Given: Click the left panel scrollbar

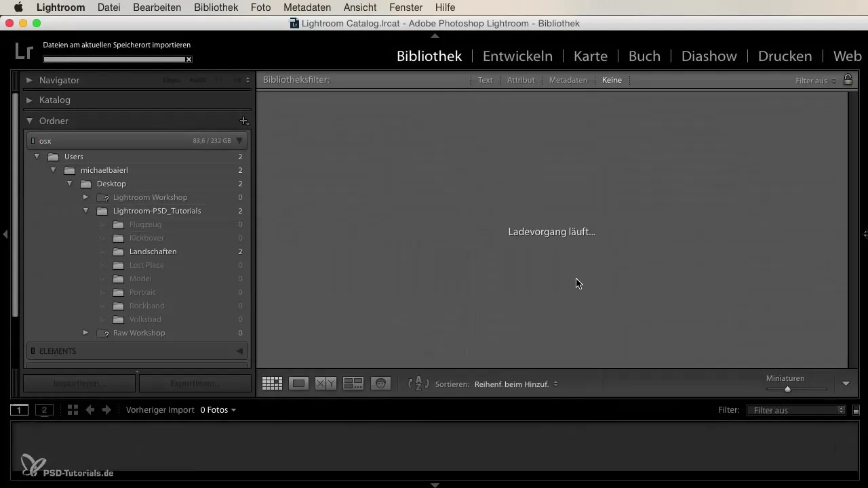Looking at the screenshot, I should (16, 203).
